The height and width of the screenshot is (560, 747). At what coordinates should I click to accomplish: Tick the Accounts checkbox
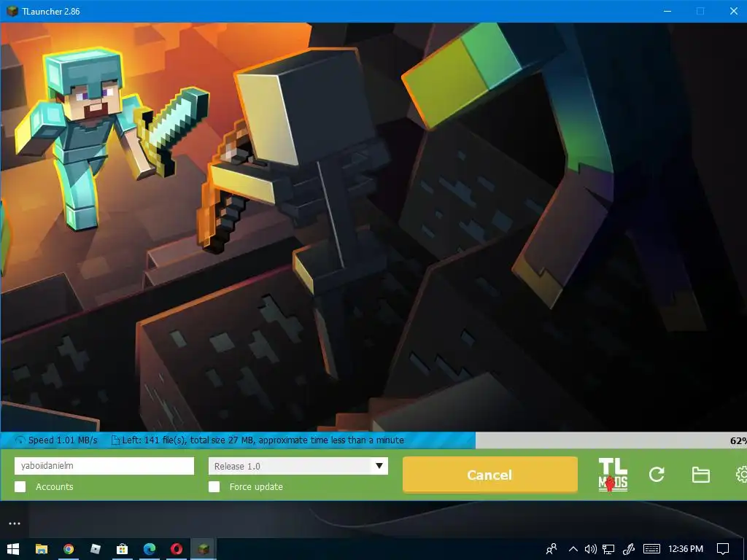click(x=20, y=486)
